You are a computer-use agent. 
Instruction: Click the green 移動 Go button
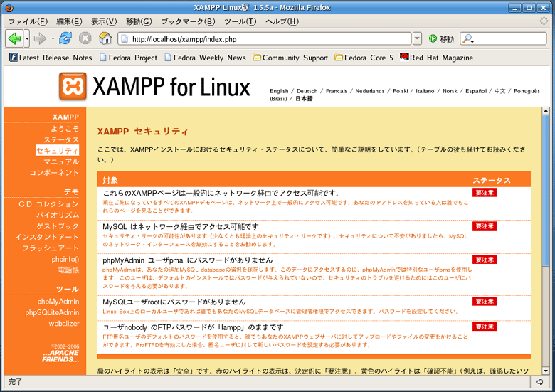coord(441,38)
